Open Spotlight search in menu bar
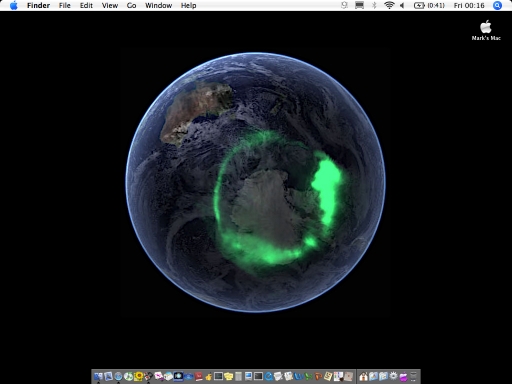Screen dimensions: 512x384 [x=497, y=5]
